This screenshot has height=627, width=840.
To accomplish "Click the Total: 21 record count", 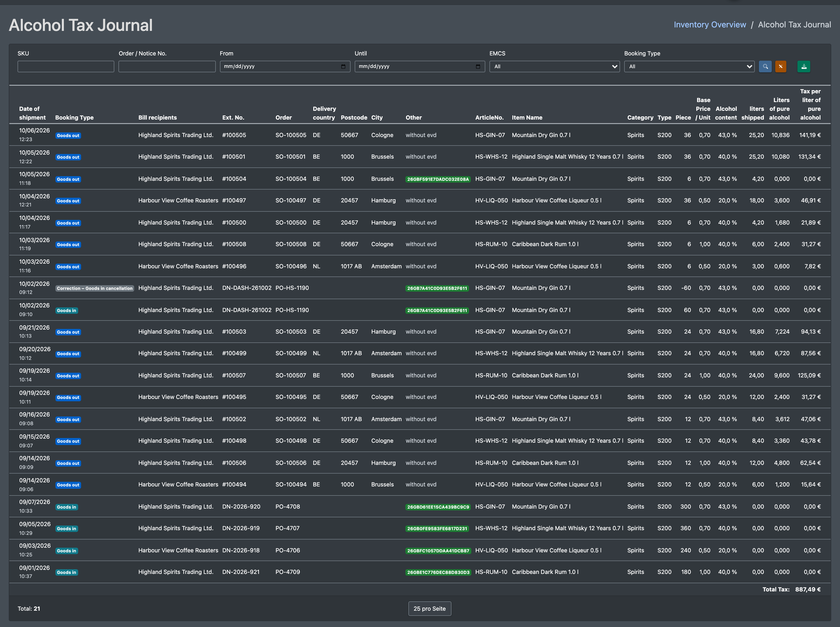I will click(x=29, y=608).
